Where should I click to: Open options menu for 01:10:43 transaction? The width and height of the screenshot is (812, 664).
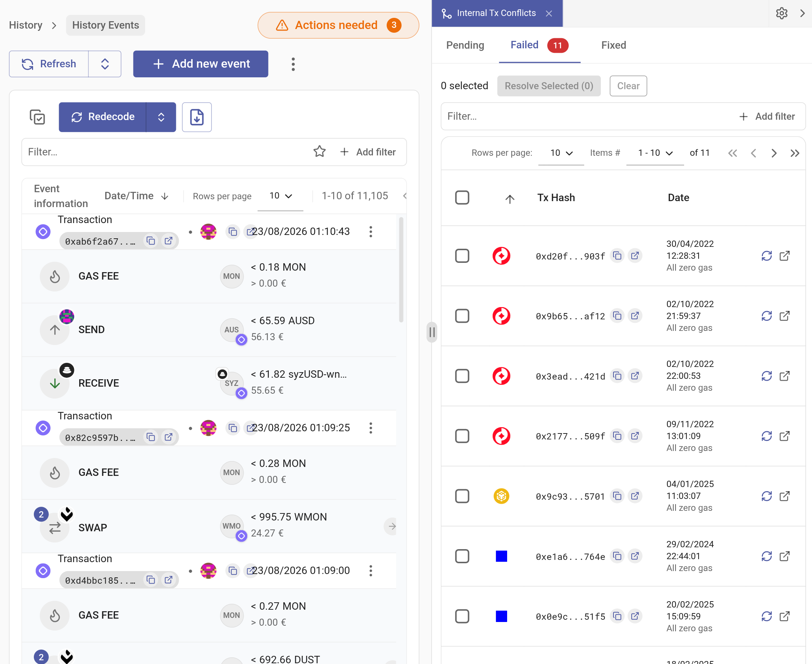tap(370, 231)
